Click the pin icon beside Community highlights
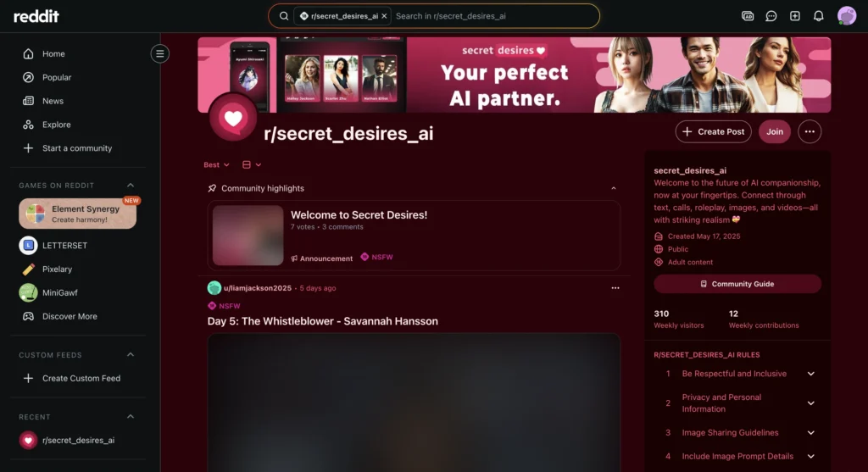The image size is (868, 472). [x=212, y=189]
